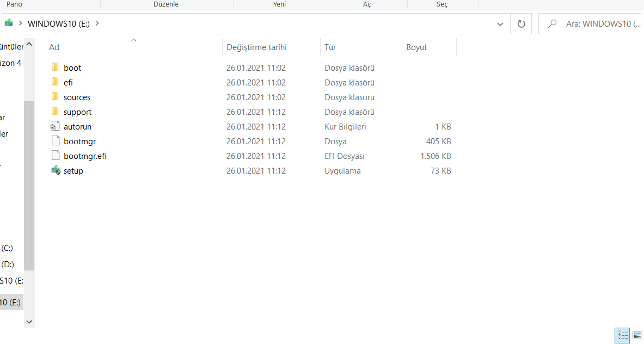This screenshot has width=644, height=344.
Task: Sort files by Tür column header
Action: pyautogui.click(x=330, y=47)
